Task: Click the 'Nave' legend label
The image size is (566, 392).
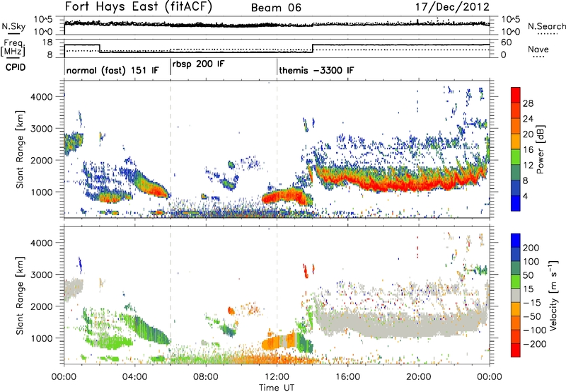Action: click(538, 50)
